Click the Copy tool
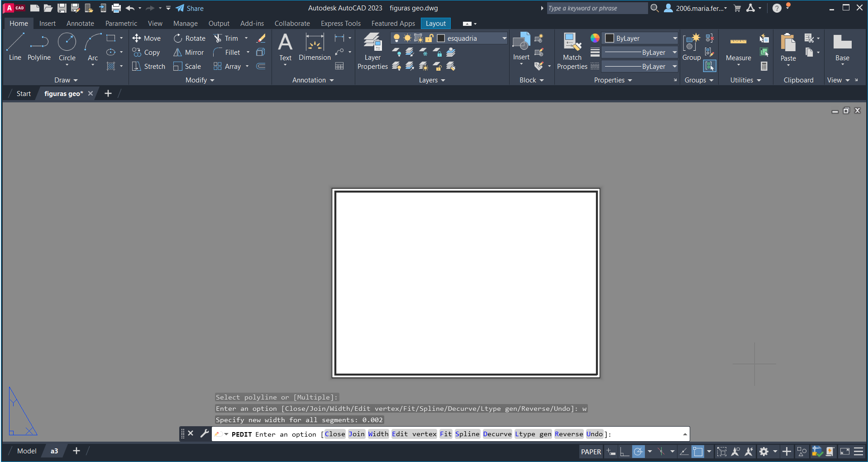 [x=146, y=53]
